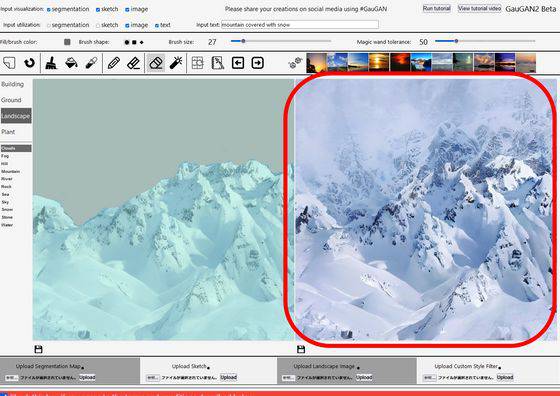Select the paint bucket fill tool
Screen dimensions: 560x396
point(71,63)
